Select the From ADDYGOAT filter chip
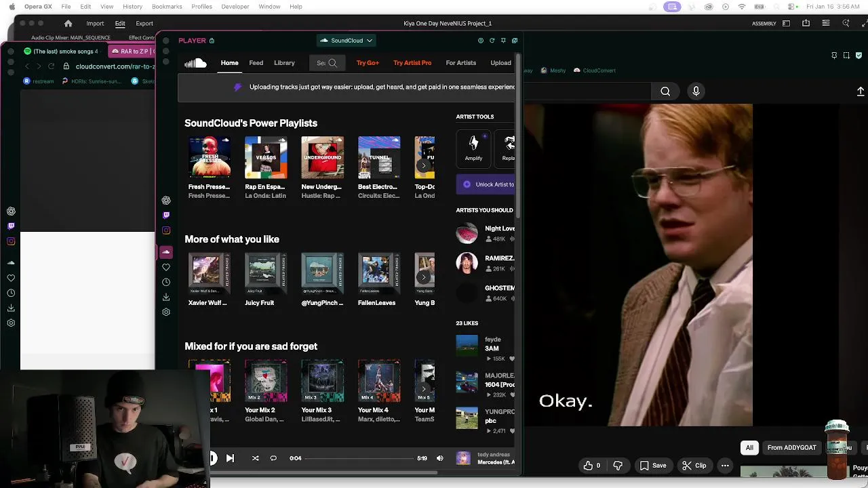Image resolution: width=868 pixels, height=488 pixels. (791, 448)
